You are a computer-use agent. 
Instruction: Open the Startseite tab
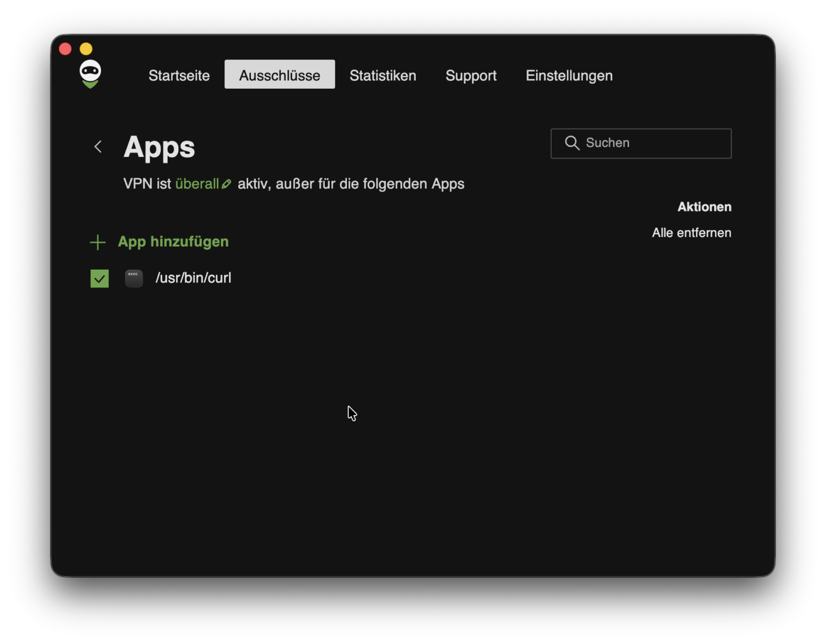pos(179,75)
